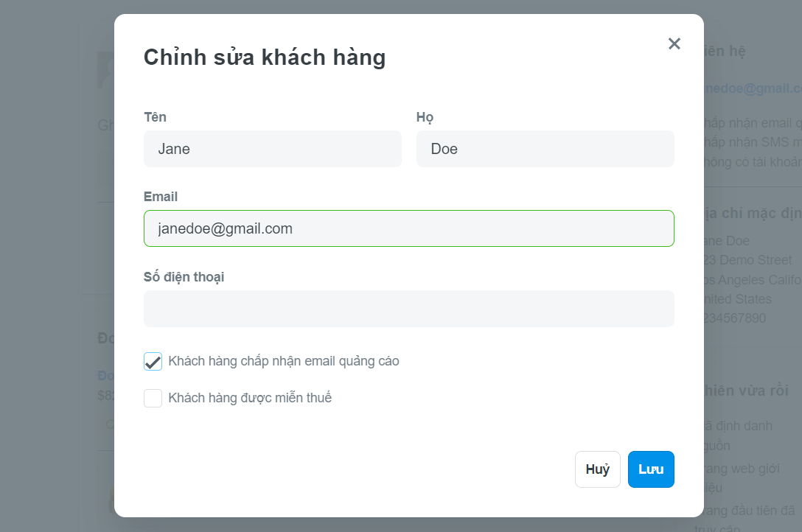802x532 pixels.
Task: Click the Họ label
Action: pyautogui.click(x=425, y=117)
